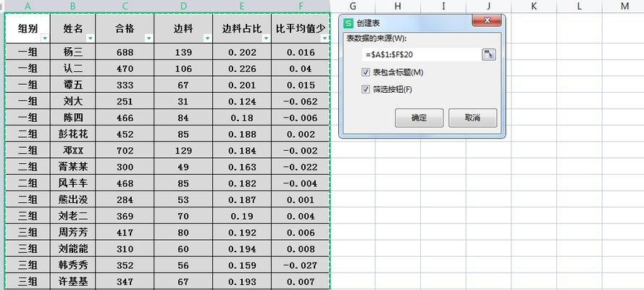
Task: Click the 比平均值少 header cell
Action: [301, 28]
